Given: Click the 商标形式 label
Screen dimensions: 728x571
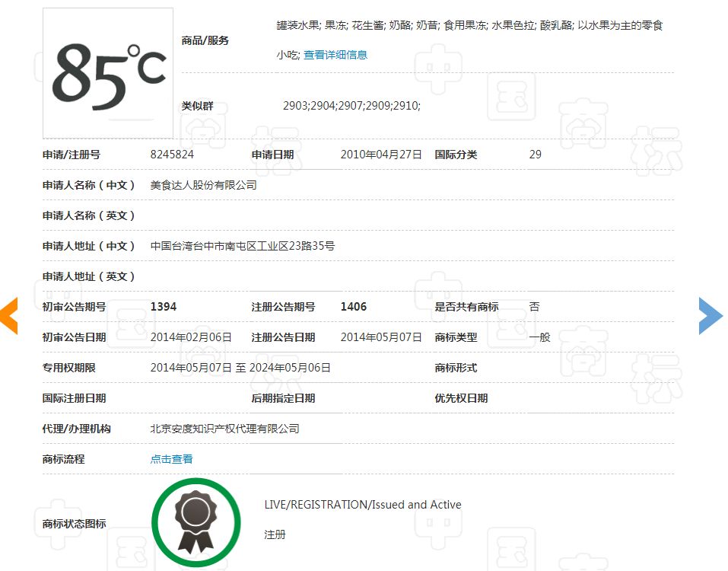Looking at the screenshot, I should click(456, 368).
